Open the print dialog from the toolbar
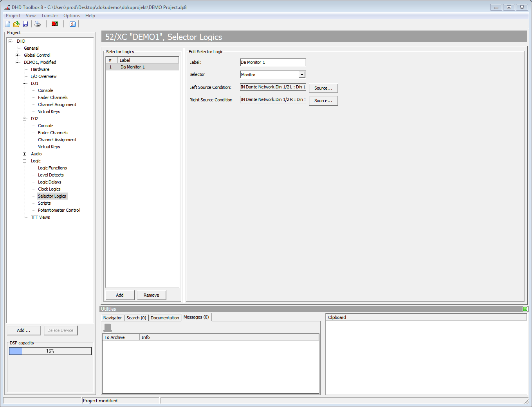The height and width of the screenshot is (407, 532). [37, 24]
